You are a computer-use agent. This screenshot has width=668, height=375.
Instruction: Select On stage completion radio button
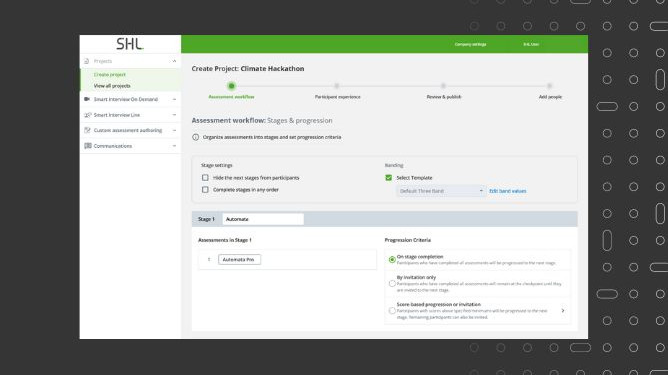392,260
